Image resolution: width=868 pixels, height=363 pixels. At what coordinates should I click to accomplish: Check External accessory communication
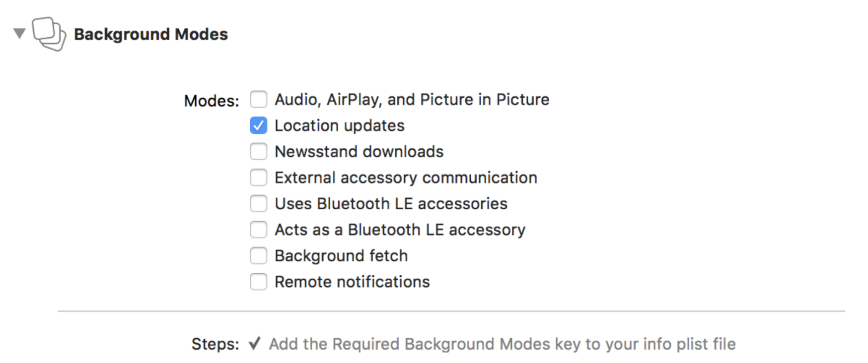click(258, 177)
